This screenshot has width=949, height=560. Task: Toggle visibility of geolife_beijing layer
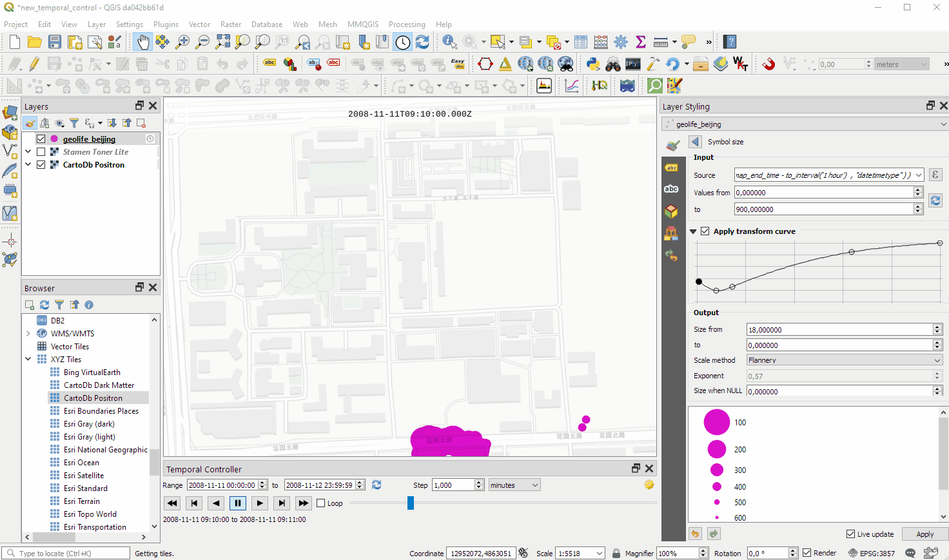click(x=41, y=139)
